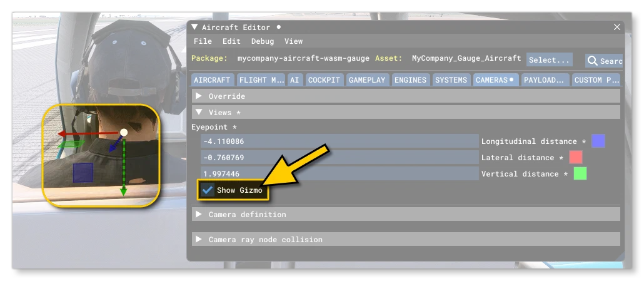Uncheck the Show Gizmo checkbox
The width and height of the screenshot is (644, 281).
tap(208, 190)
